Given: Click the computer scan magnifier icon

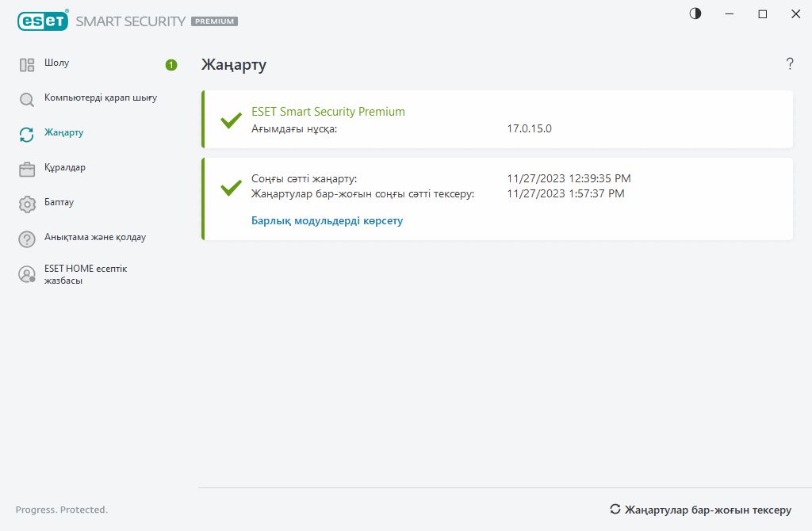Looking at the screenshot, I should click(27, 100).
